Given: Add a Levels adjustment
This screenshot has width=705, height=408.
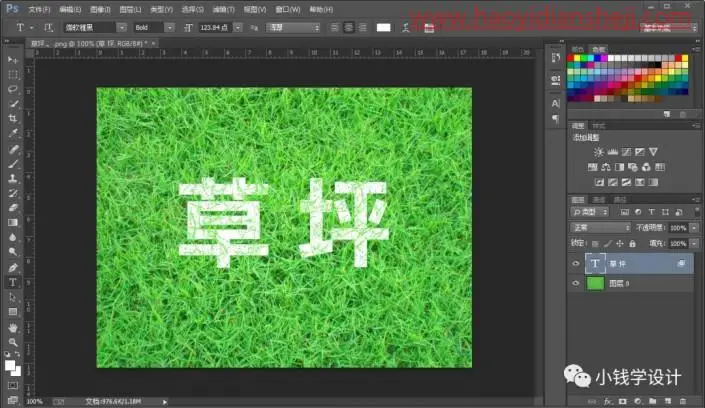Looking at the screenshot, I should [x=612, y=152].
